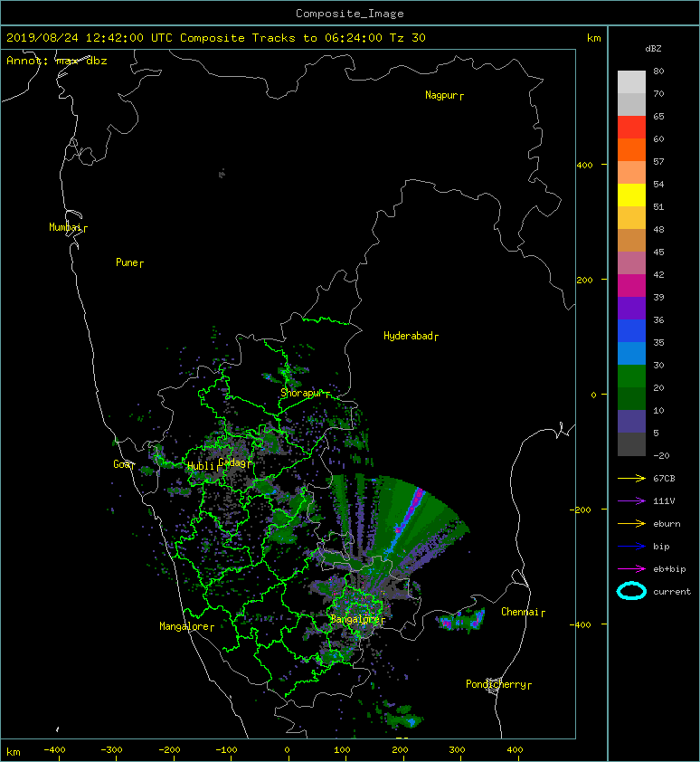Select the Shorapur label
The width and height of the screenshot is (700, 762).
tap(301, 393)
